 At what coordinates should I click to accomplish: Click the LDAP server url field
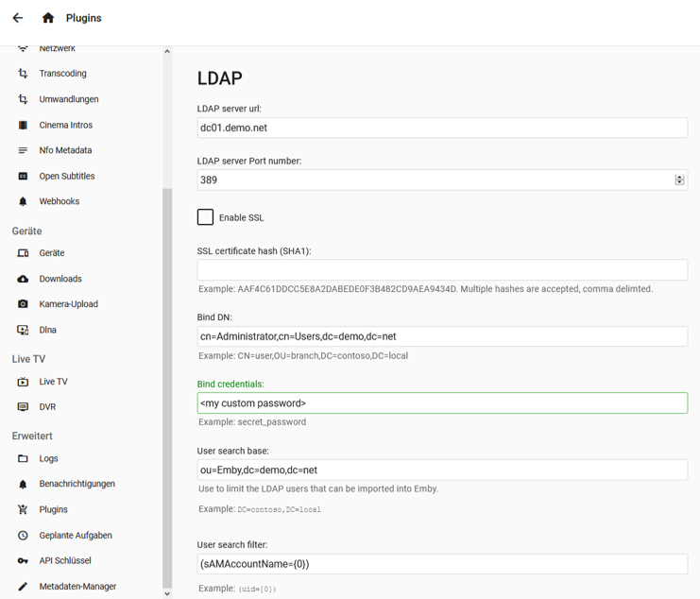pyautogui.click(x=441, y=128)
